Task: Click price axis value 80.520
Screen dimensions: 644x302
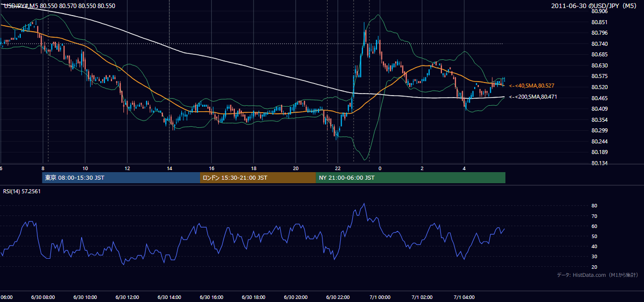Action: pos(599,87)
